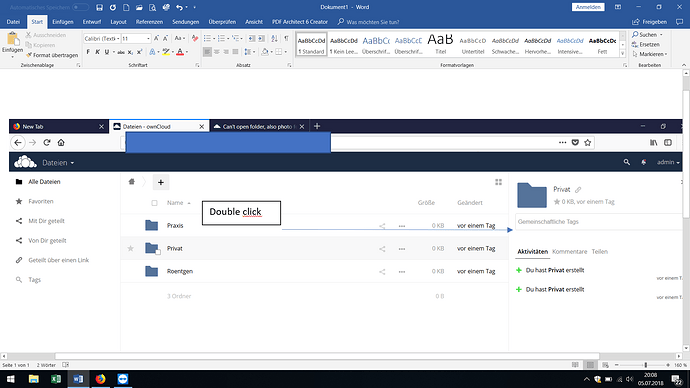Click text highlight color button
The height and width of the screenshot is (388, 690).
[x=166, y=52]
